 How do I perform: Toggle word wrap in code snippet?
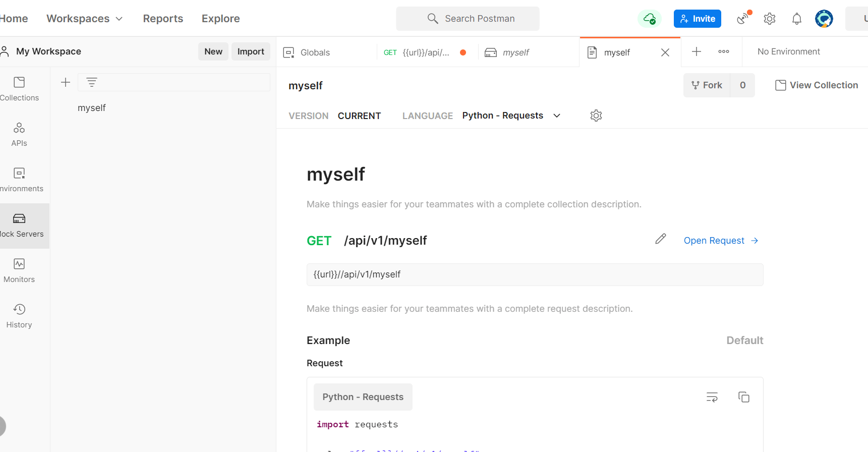712,397
